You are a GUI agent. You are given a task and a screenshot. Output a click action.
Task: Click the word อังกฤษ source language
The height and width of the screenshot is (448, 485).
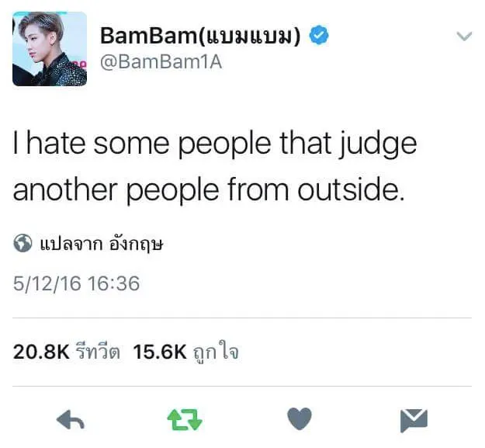136,244
